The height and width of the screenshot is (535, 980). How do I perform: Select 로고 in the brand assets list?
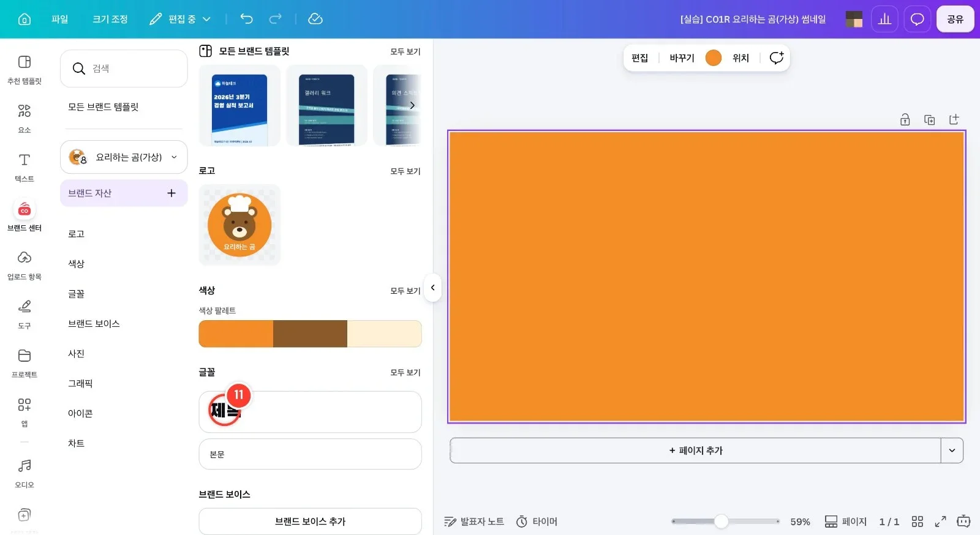(76, 234)
